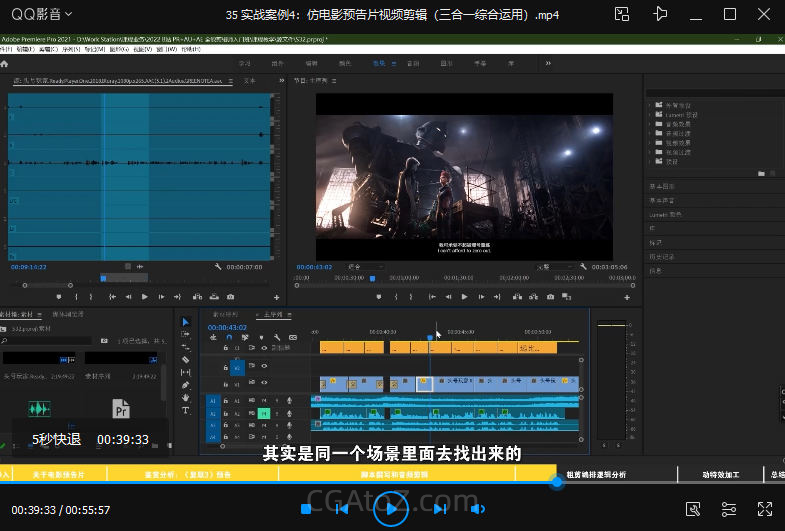Click the QQ Player stop button
785x531 pixels.
point(306,509)
